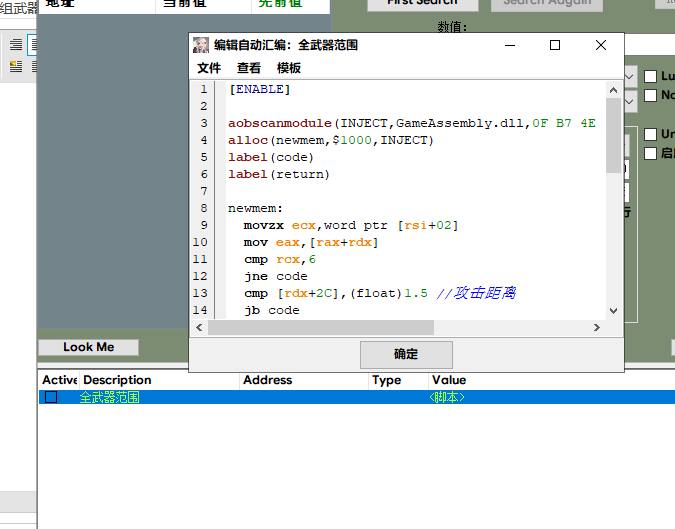
Task: Click the highlighted-lines icon in the left toolbar
Action: [x=16, y=66]
